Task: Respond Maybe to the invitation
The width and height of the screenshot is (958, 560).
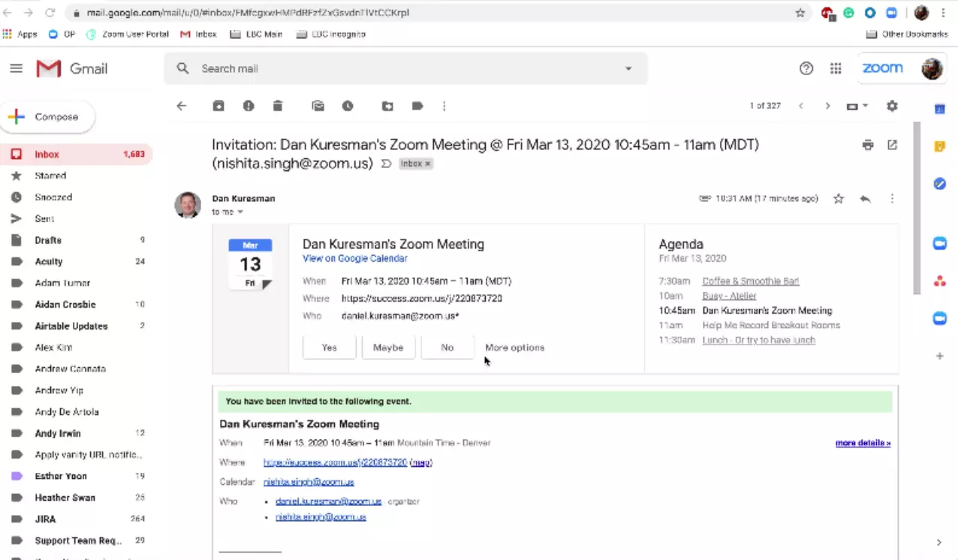Action: pos(388,348)
